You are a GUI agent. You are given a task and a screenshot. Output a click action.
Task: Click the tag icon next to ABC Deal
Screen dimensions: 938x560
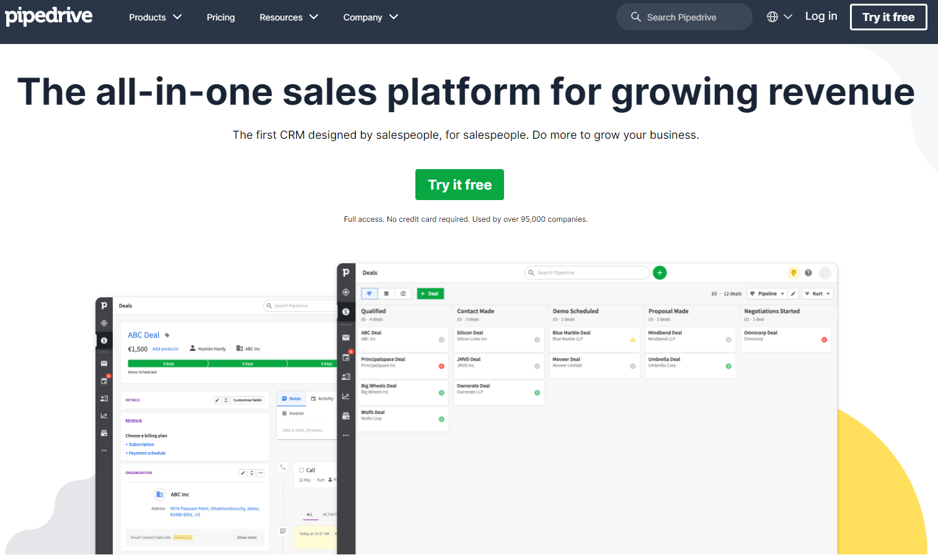pos(167,335)
